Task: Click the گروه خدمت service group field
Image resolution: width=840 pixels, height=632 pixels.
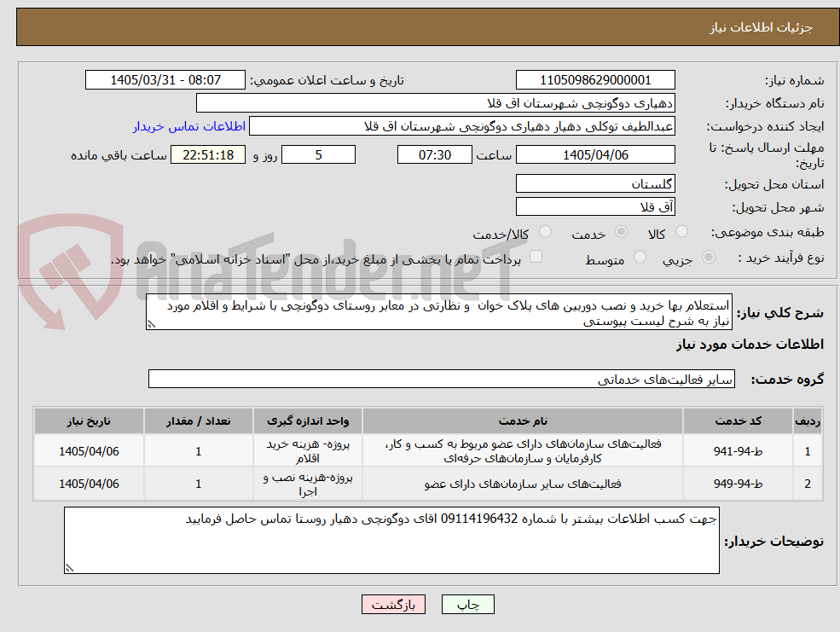Action: click(x=442, y=380)
